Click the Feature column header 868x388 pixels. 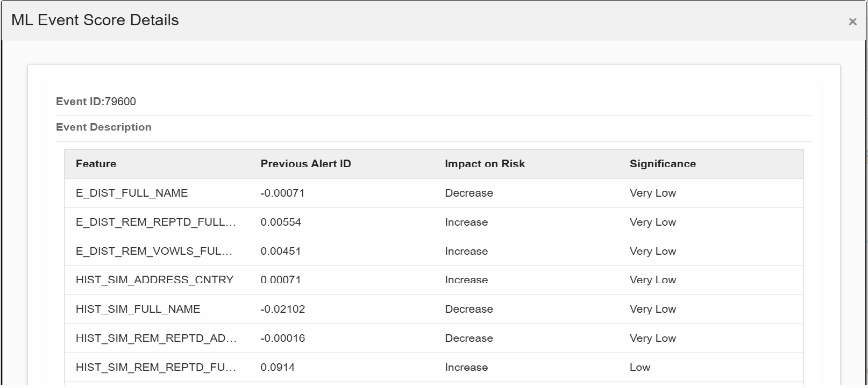96,164
